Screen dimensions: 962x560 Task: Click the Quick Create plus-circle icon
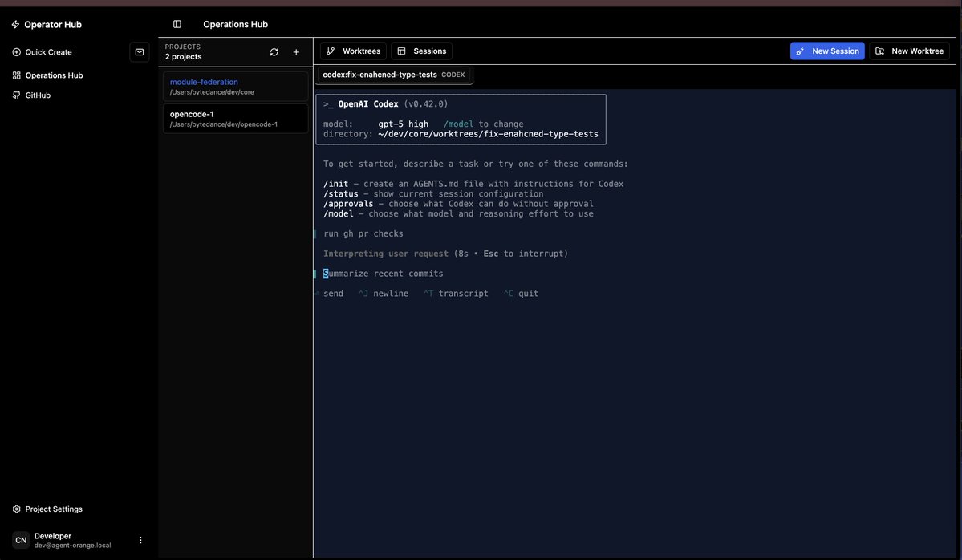point(17,52)
